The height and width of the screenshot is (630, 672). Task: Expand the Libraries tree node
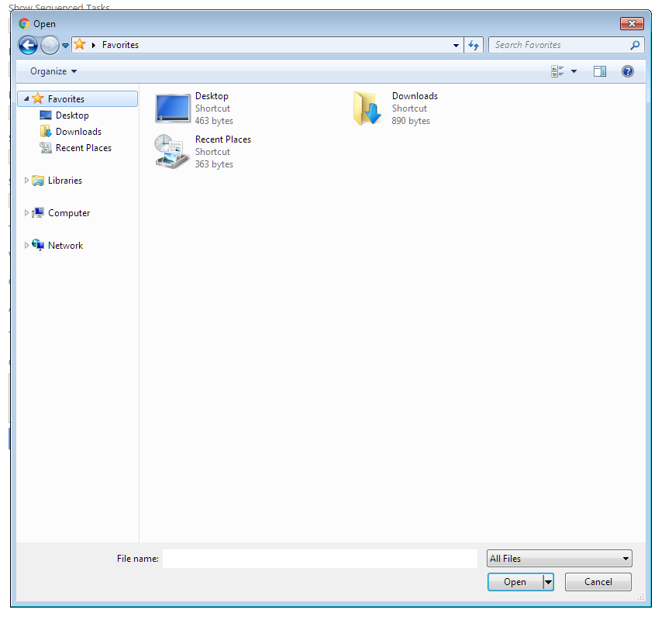tap(27, 181)
